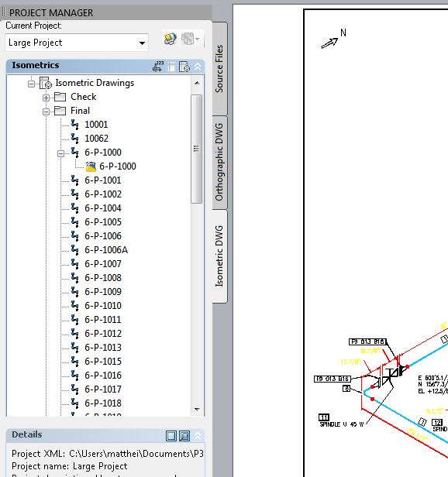The image size is (448, 477).
Task: Click the isometric numbering icon in Isometrics header
Action: [x=158, y=67]
